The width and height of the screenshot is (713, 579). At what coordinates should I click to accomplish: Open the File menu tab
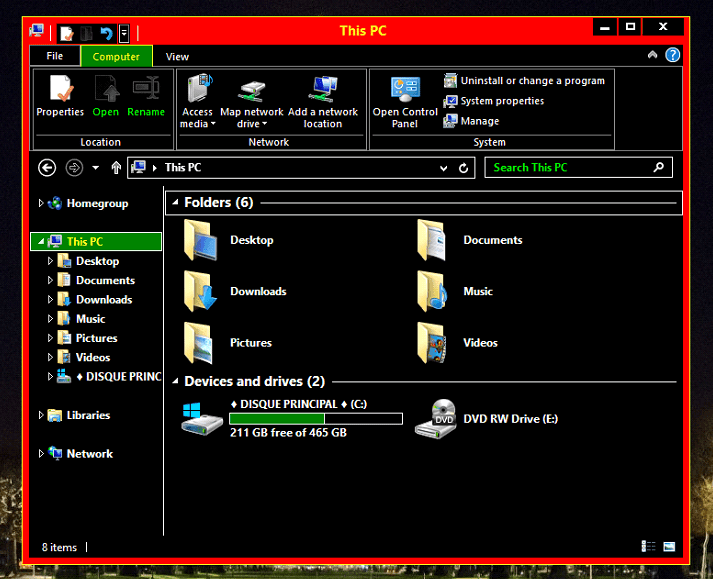tap(54, 57)
